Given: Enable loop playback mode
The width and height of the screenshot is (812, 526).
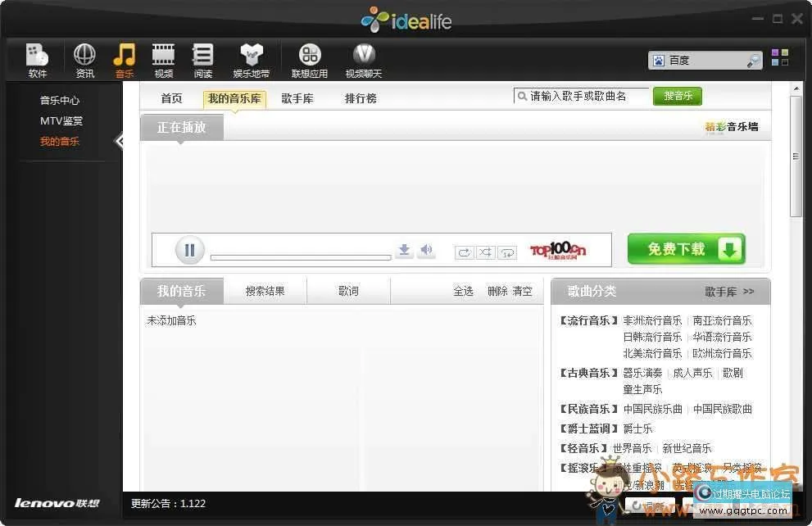Looking at the screenshot, I should [x=465, y=252].
